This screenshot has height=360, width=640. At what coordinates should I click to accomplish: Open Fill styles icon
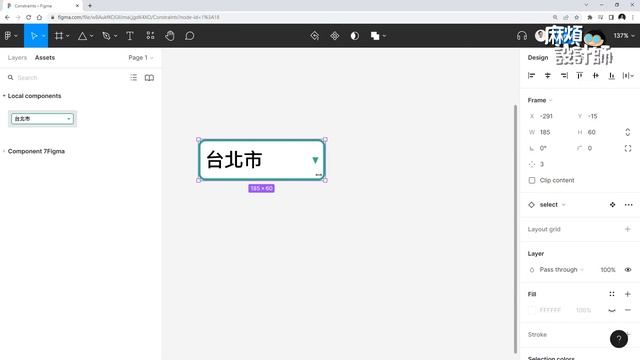(x=612, y=294)
